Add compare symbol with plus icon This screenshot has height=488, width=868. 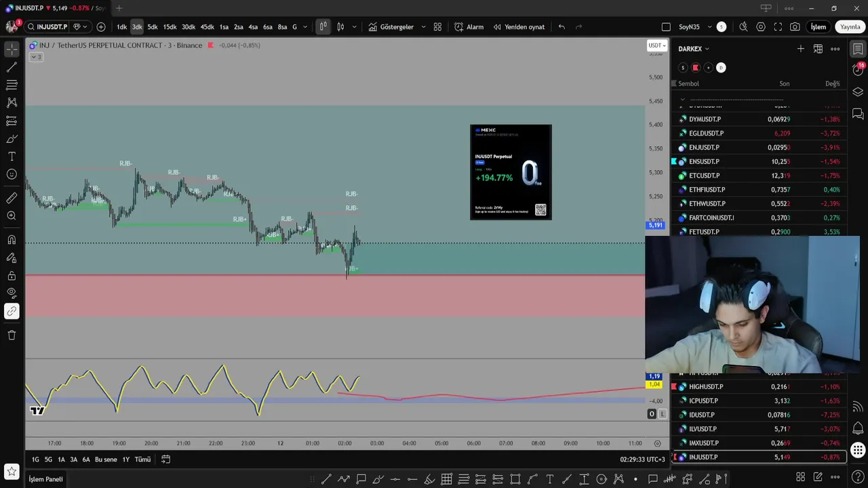click(101, 27)
